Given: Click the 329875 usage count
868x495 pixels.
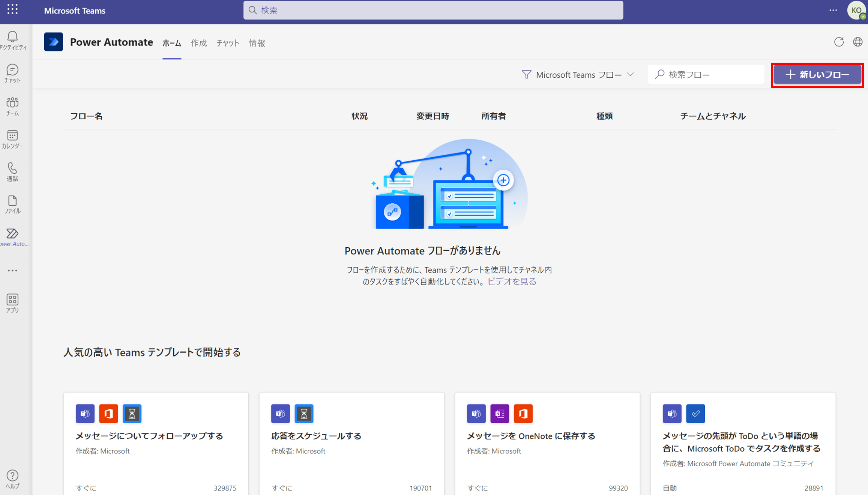Looking at the screenshot, I should click(x=225, y=488).
